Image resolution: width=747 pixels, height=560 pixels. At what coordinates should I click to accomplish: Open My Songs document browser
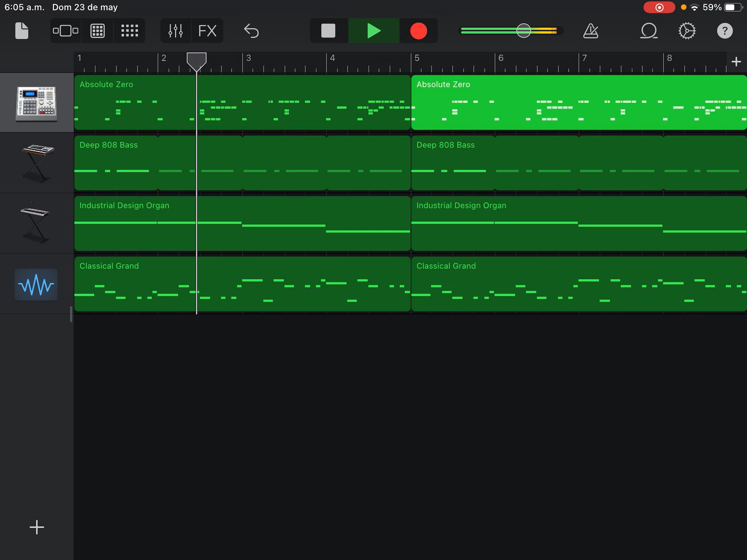point(22,31)
